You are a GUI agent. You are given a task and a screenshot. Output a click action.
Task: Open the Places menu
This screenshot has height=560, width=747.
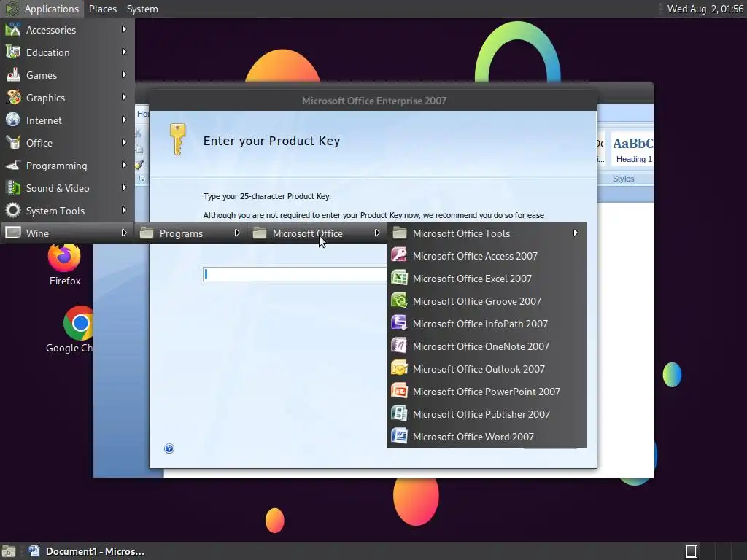103,9
